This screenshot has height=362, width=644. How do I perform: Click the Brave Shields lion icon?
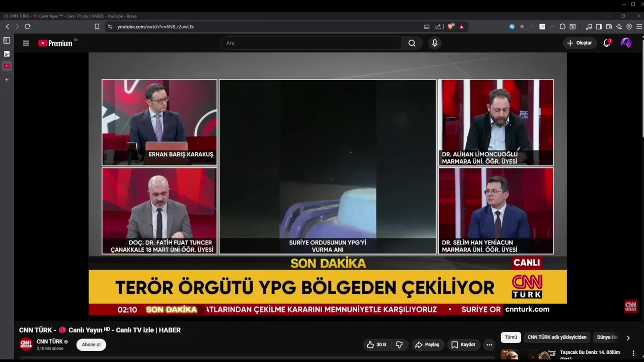coord(451,27)
